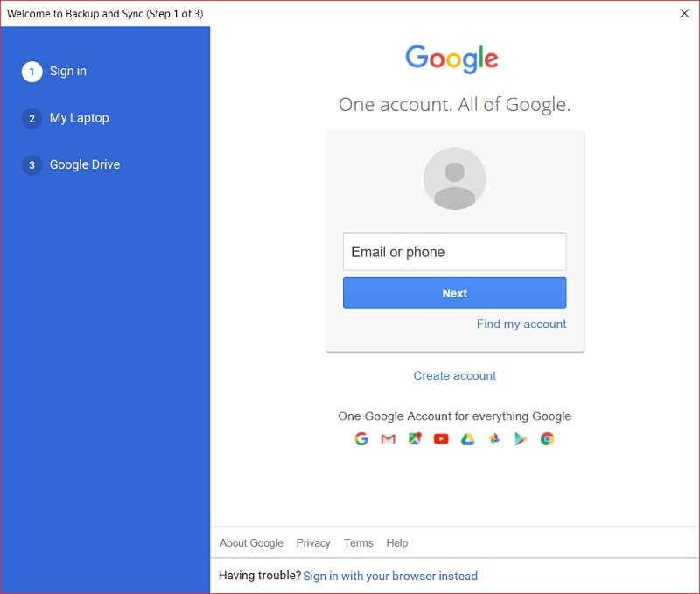Open the Find my account link
Viewport: 700px width, 594px height.
(521, 324)
